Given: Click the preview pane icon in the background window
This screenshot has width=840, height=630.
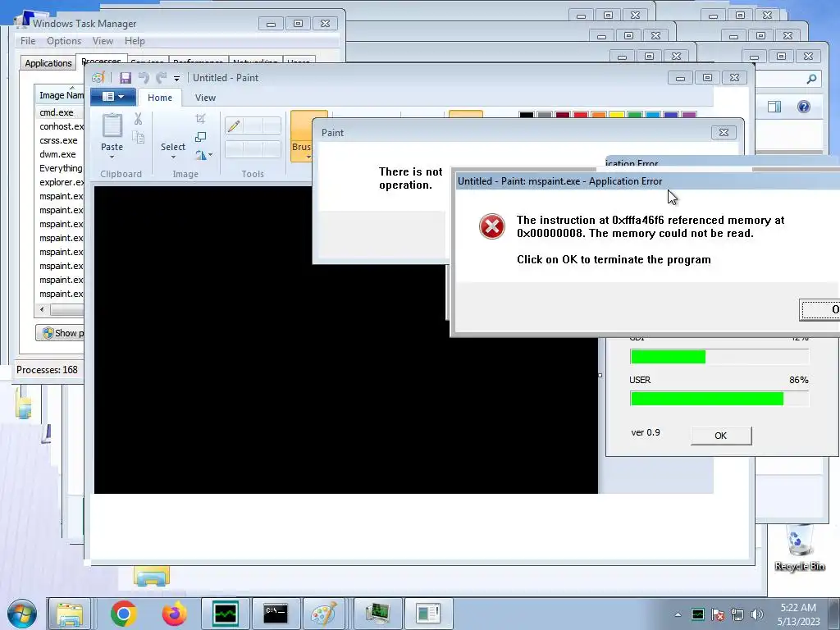Looking at the screenshot, I should (774, 107).
